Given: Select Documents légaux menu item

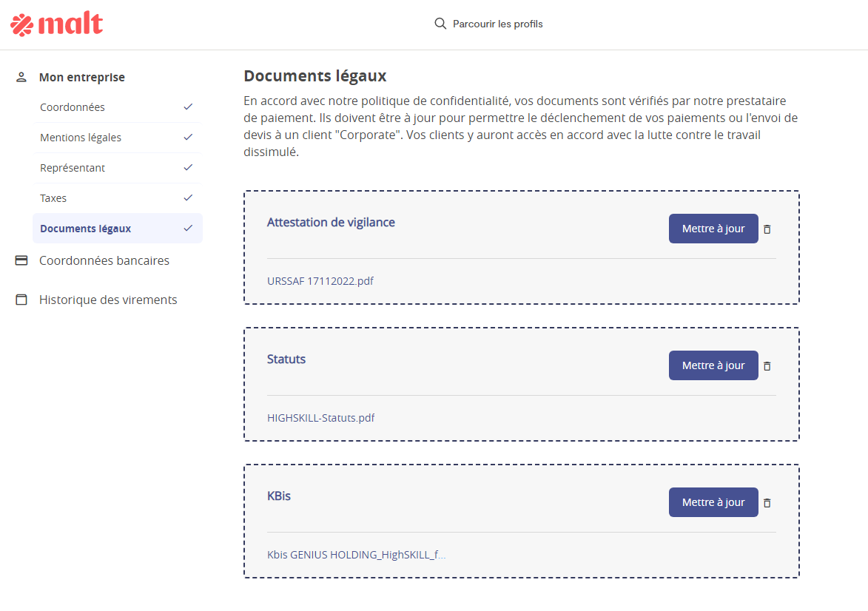Looking at the screenshot, I should tap(118, 228).
